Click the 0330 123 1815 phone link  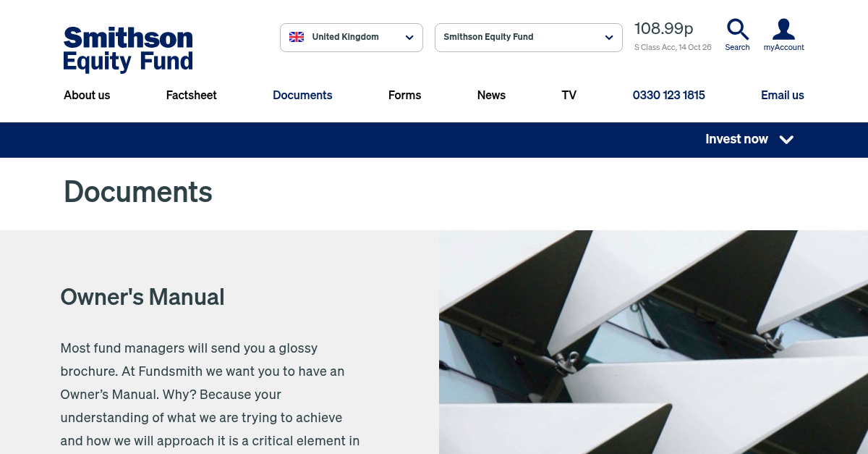669,95
